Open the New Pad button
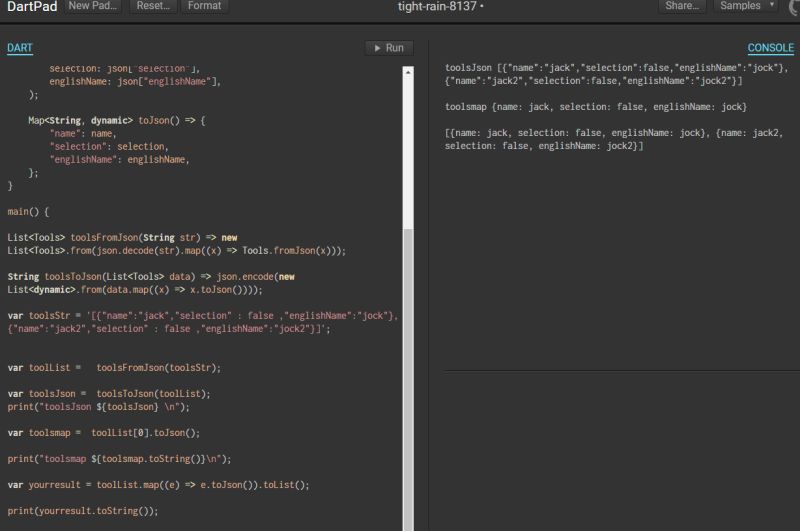 point(92,6)
